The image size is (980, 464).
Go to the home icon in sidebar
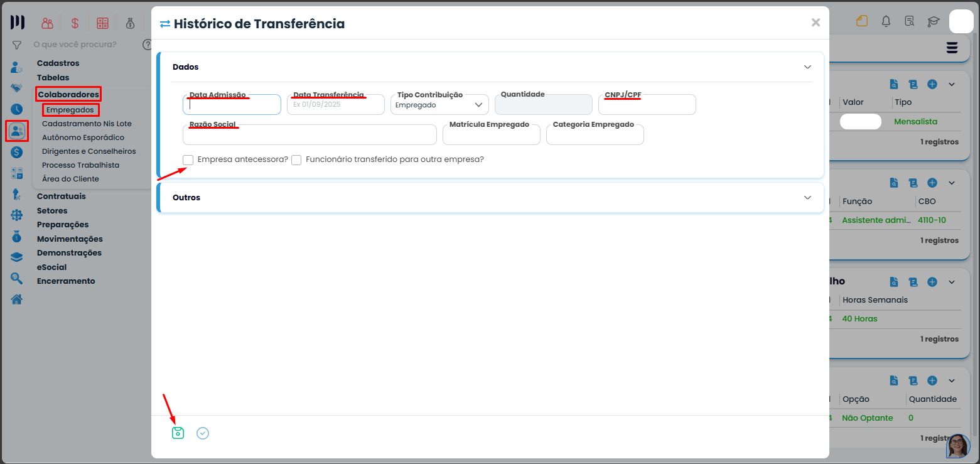(x=16, y=299)
